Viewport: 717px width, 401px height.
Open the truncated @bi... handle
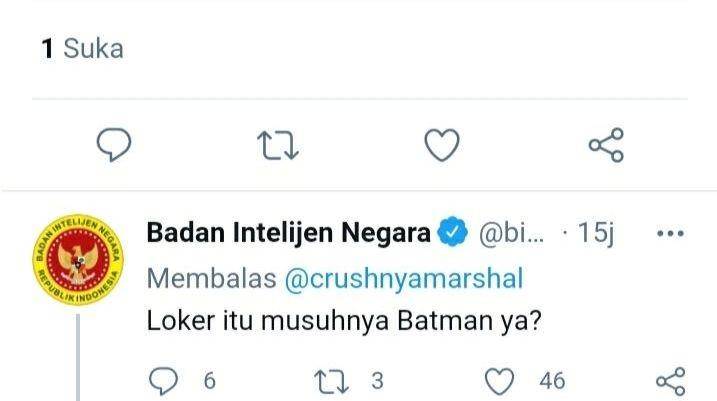tap(512, 233)
